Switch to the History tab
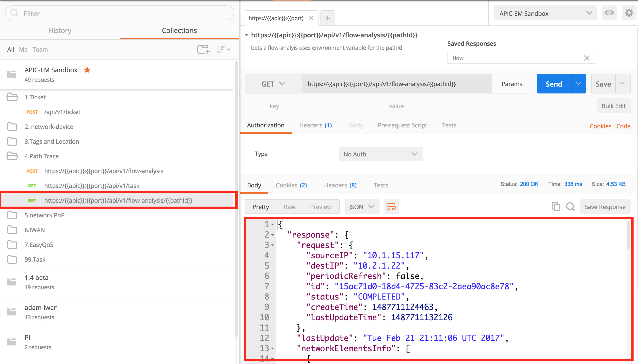The width and height of the screenshot is (638, 364). click(x=60, y=30)
